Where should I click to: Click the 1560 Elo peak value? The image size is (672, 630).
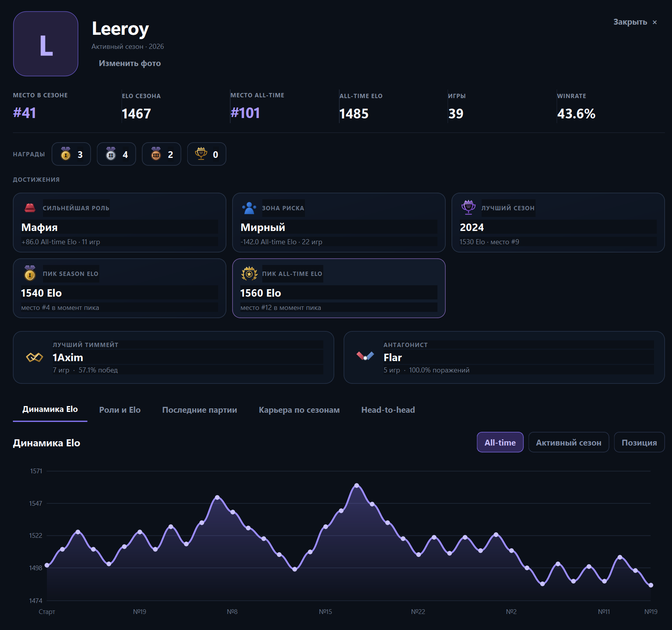[x=260, y=293]
